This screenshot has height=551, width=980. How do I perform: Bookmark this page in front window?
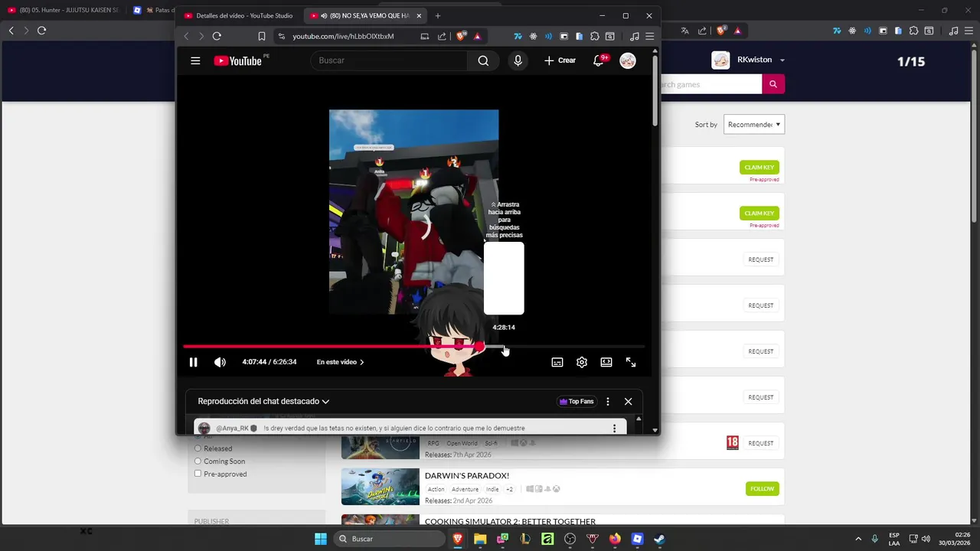(262, 36)
